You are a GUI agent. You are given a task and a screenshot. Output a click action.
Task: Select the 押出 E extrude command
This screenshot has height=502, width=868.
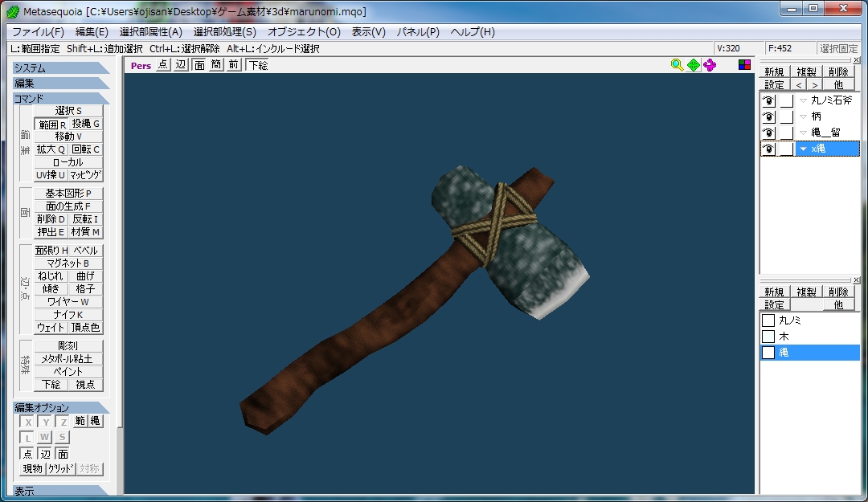pos(51,232)
